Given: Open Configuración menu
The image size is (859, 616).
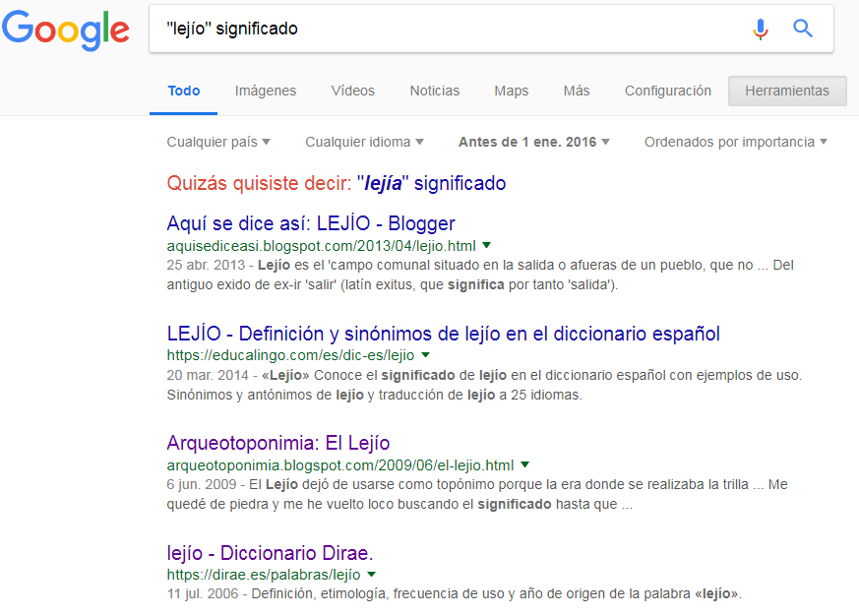Looking at the screenshot, I should click(668, 91).
